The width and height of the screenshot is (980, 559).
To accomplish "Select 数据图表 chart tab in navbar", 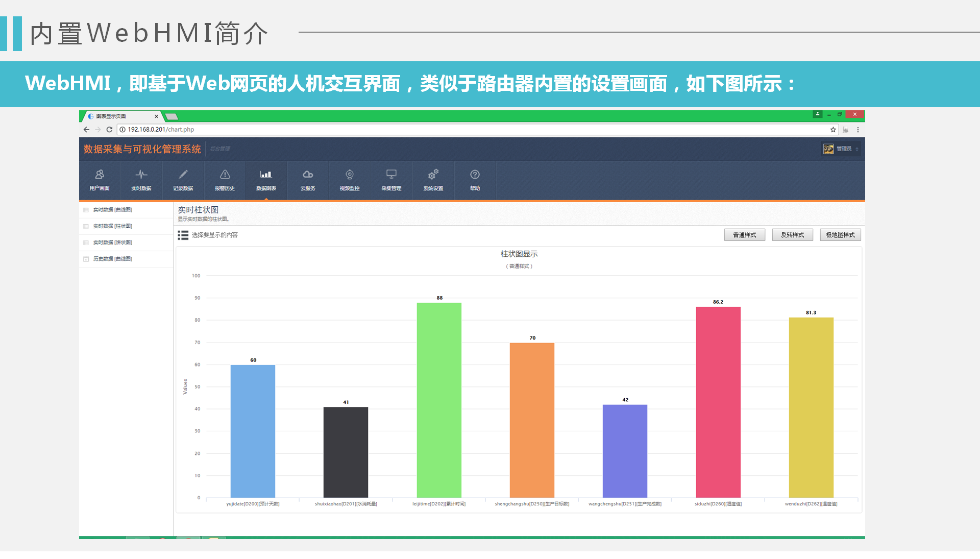I will tap(266, 180).
